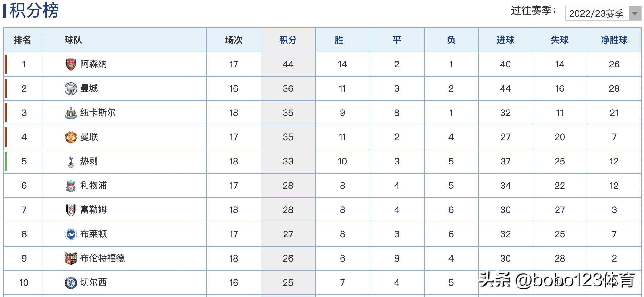Click the Chelsea crest icon

71,283
